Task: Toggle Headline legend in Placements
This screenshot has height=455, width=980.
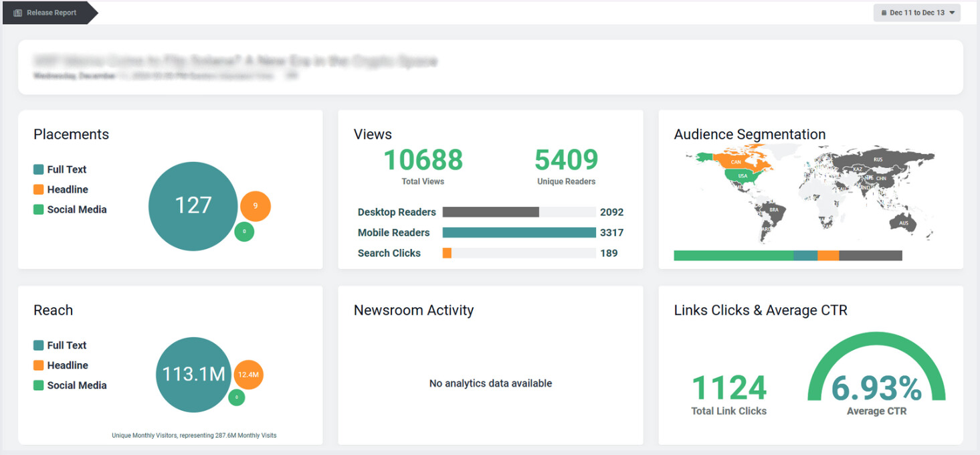Action: coord(67,189)
